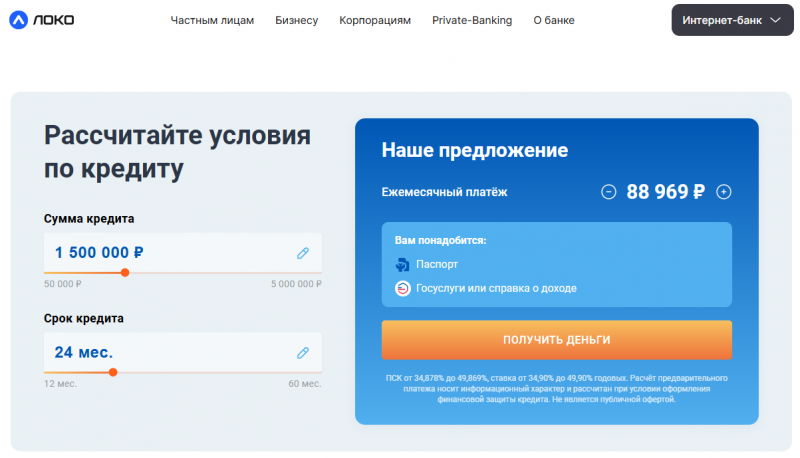Open О банке menu
800x458 pixels.
[x=554, y=20]
